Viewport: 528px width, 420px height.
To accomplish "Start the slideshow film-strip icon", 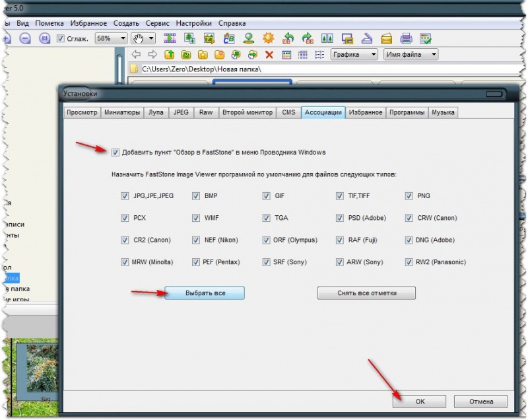I will (x=170, y=38).
